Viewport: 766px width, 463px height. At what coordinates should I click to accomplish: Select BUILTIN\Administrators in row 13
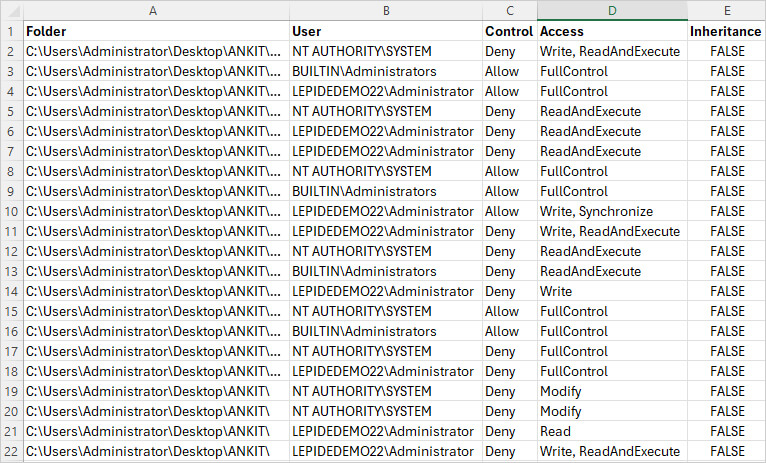pos(386,272)
